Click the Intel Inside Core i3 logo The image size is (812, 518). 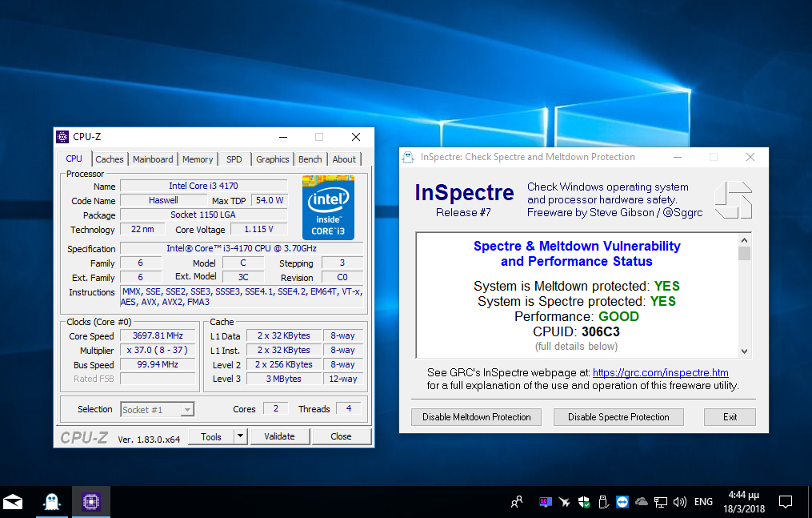[x=328, y=207]
